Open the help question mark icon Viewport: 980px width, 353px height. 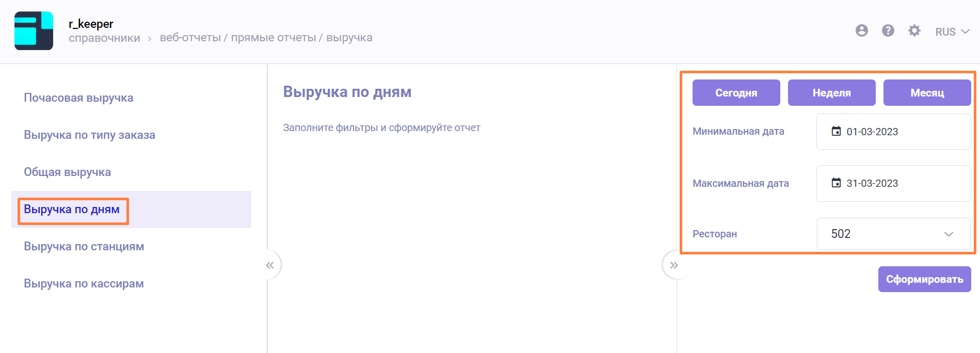click(888, 31)
